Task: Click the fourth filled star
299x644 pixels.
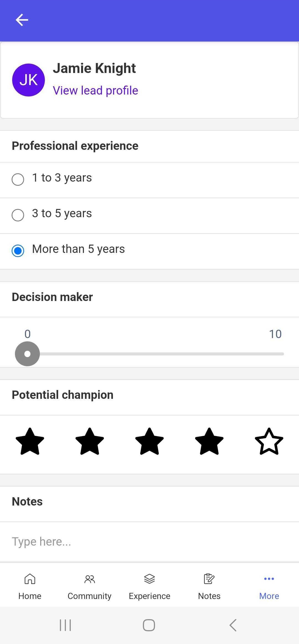Action: tap(209, 441)
